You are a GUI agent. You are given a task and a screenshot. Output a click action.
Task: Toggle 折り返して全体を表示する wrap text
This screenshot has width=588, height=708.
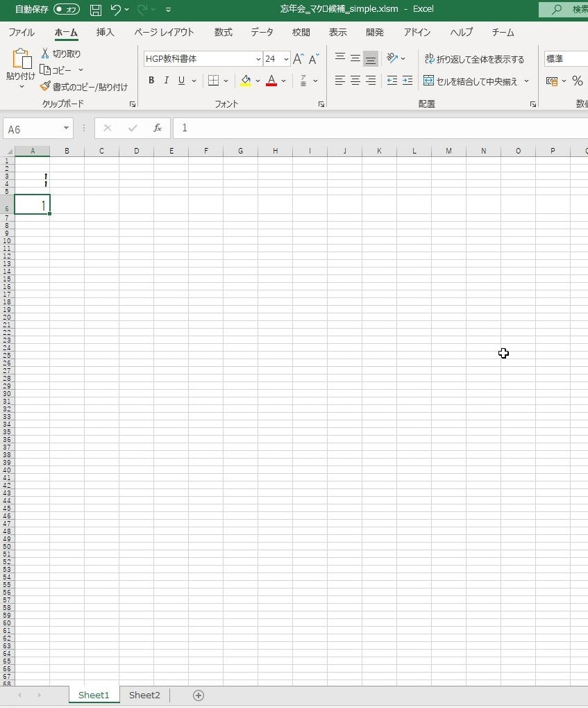(x=474, y=59)
